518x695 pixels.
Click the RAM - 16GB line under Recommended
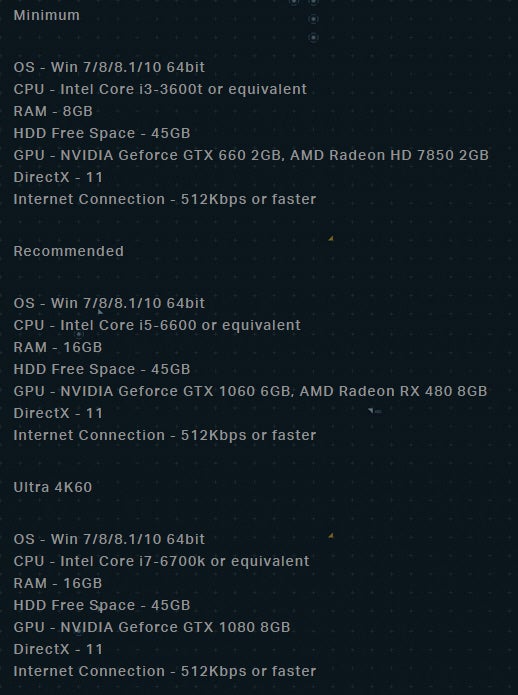pyautogui.click(x=58, y=347)
